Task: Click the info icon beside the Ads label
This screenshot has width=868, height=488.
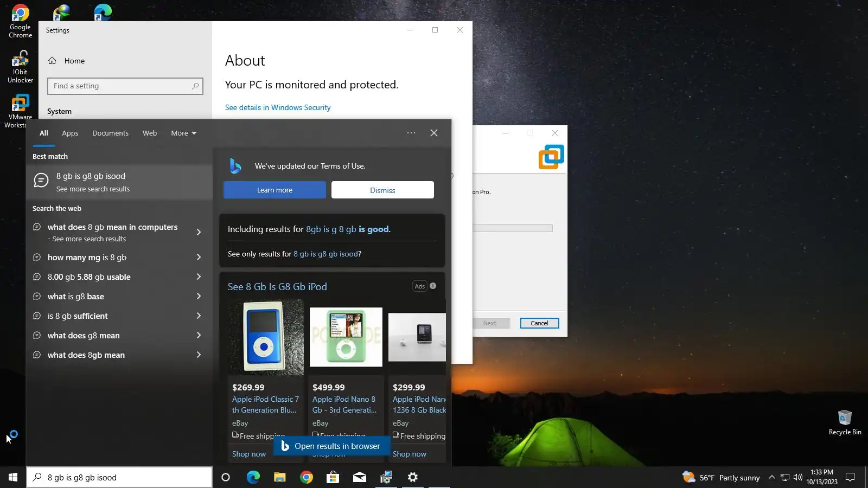Action: (433, 286)
